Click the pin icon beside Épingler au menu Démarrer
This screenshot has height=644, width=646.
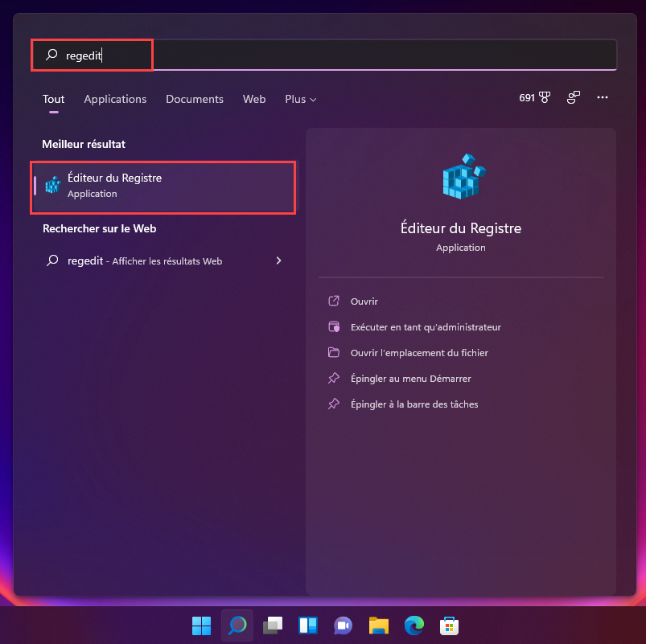[334, 378]
